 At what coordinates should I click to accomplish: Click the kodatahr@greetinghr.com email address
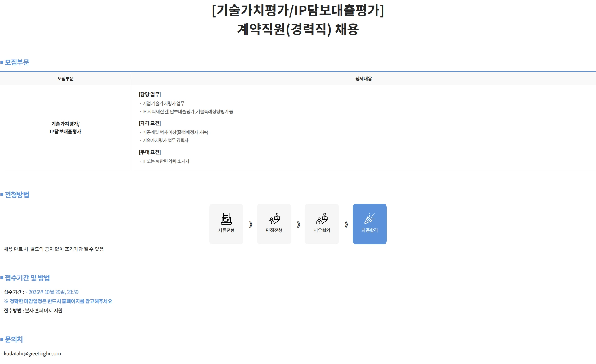pyautogui.click(x=32, y=353)
